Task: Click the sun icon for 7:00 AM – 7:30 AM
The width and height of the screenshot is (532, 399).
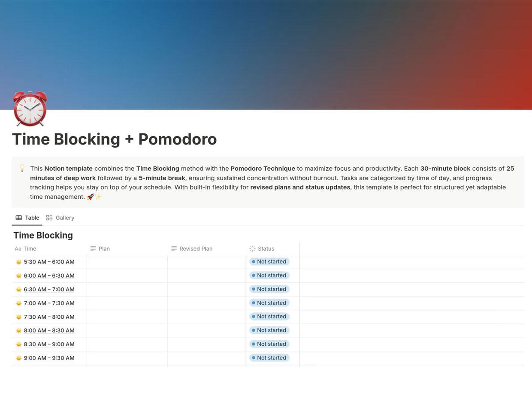Action: coord(18,303)
